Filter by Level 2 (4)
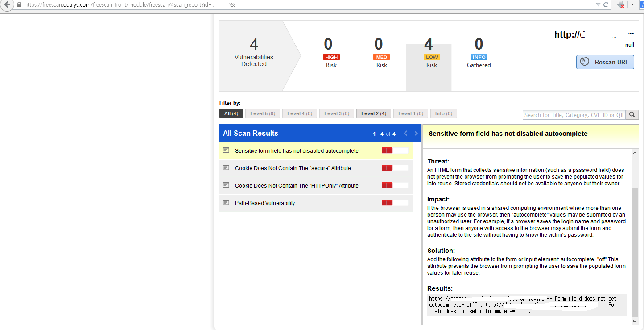The height and width of the screenshot is (330, 644). coord(374,113)
